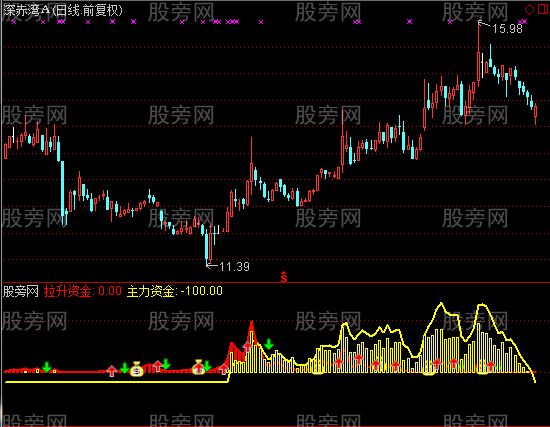Click the red dollar marker on the main chart's bottom edge
The width and height of the screenshot is (550, 427).
coord(284,276)
